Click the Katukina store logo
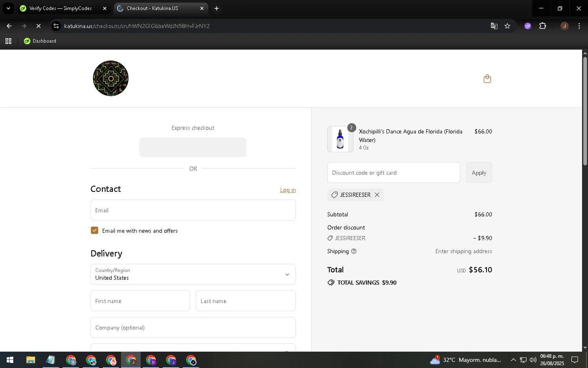The image size is (588, 368). 111,78
